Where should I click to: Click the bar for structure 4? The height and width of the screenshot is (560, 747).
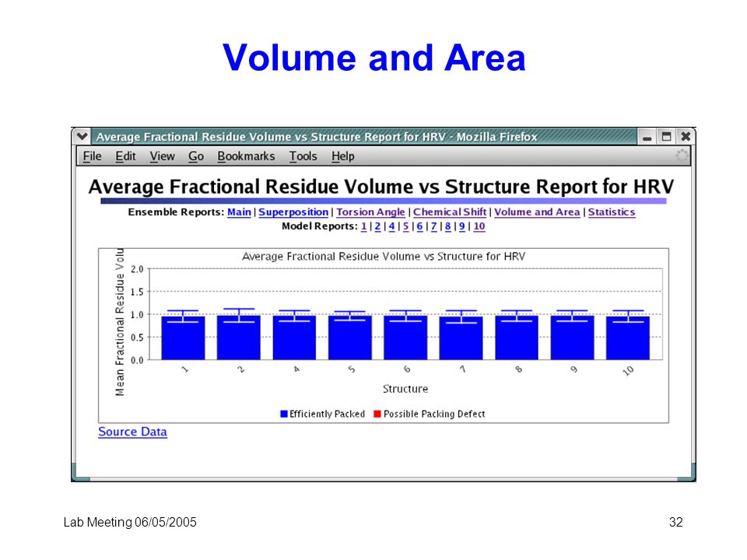pyautogui.click(x=294, y=337)
